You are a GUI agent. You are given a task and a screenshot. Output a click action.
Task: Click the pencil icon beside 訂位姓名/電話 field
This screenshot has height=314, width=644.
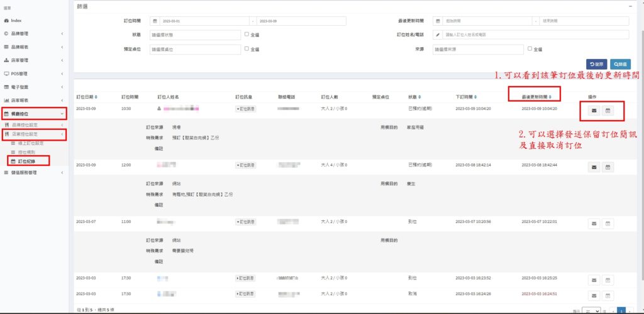click(x=438, y=35)
